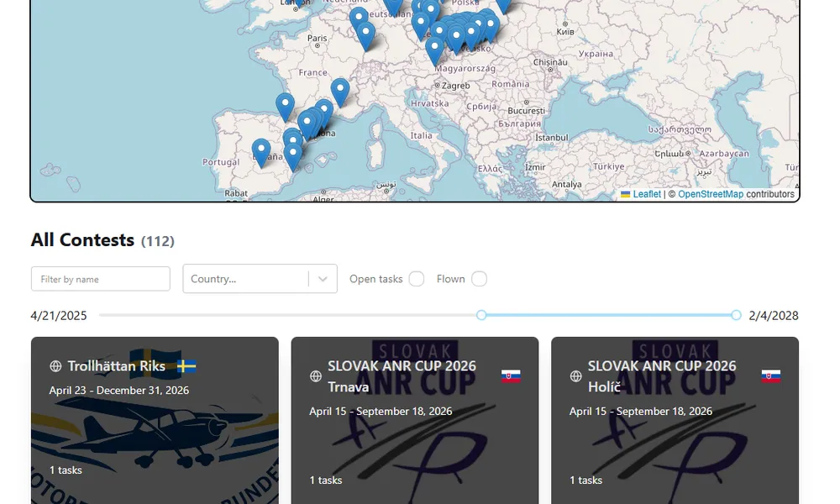Enable the Open tasks toggle

416,278
